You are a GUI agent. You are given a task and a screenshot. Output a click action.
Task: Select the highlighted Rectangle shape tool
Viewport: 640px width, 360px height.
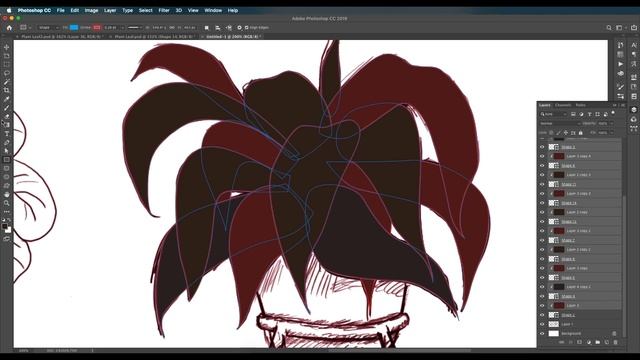point(7,160)
